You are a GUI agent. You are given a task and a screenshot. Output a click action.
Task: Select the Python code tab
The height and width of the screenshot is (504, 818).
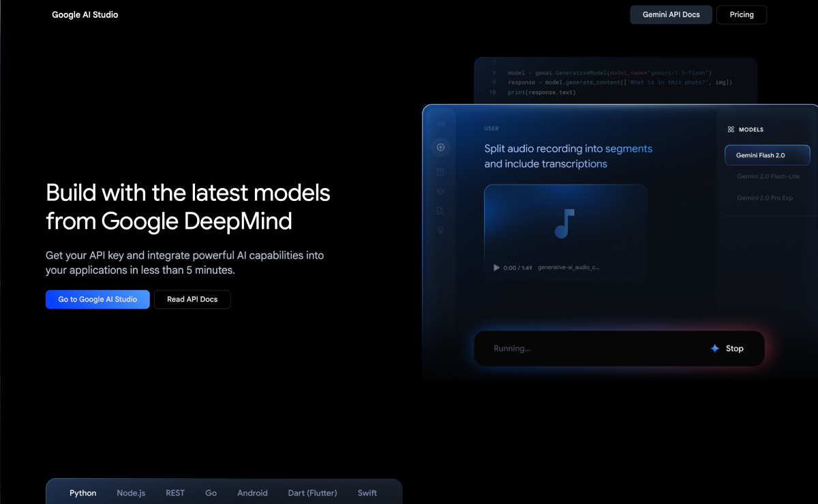point(83,493)
